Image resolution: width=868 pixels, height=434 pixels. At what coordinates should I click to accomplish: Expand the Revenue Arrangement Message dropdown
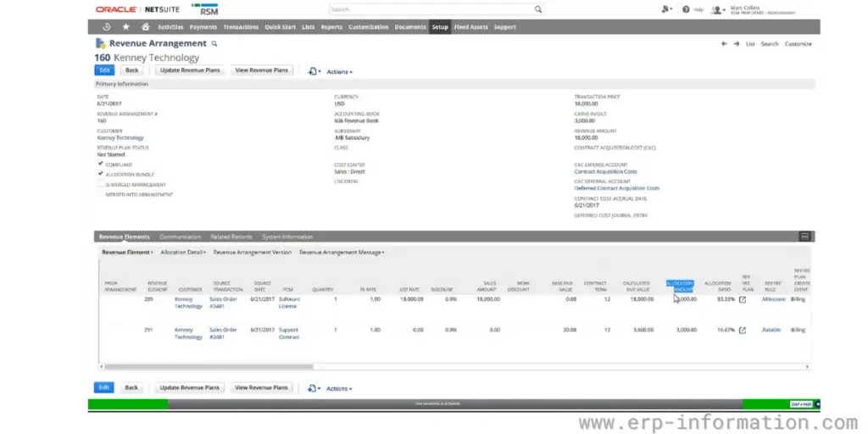coord(342,252)
